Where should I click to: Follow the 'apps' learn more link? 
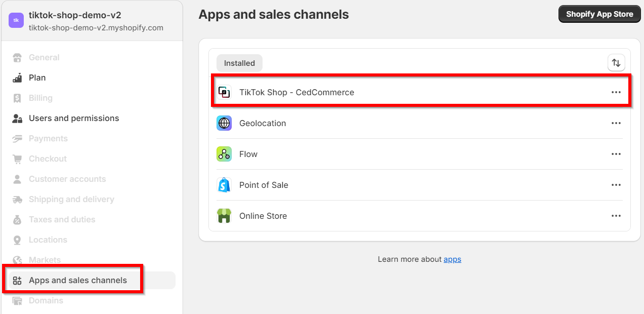[x=452, y=259]
